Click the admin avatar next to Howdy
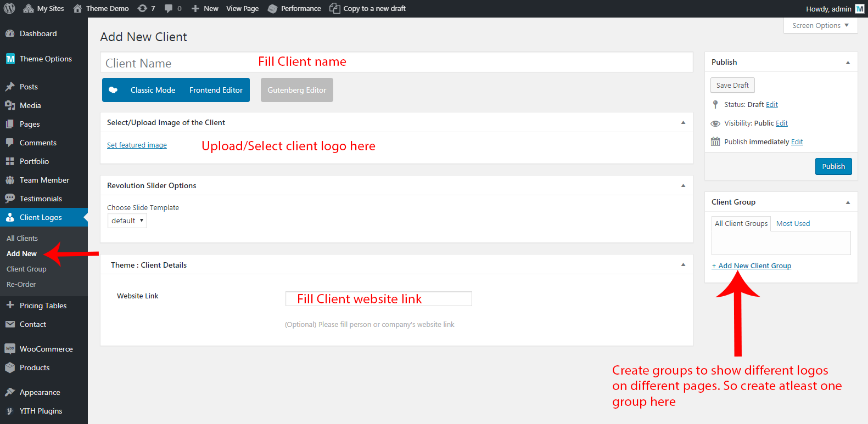Screen dimensions: 868x424 tap(860, 9)
